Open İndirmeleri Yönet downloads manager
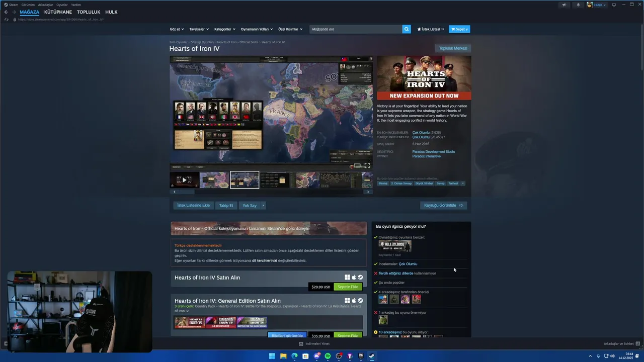Image resolution: width=644 pixels, height=362 pixels. point(314,344)
